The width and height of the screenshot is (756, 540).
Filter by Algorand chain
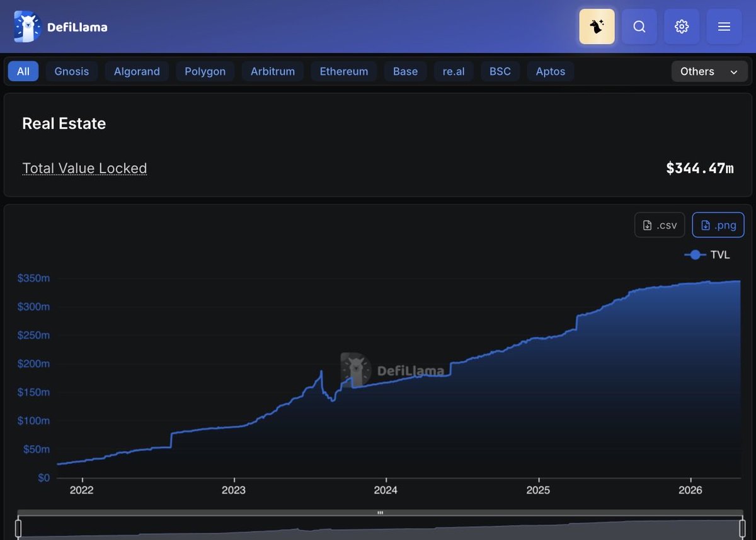point(137,71)
